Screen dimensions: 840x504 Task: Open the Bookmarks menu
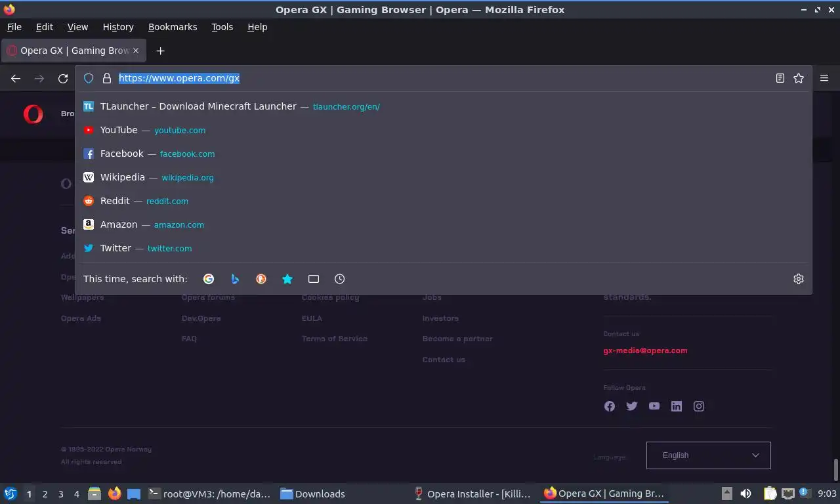(173, 27)
